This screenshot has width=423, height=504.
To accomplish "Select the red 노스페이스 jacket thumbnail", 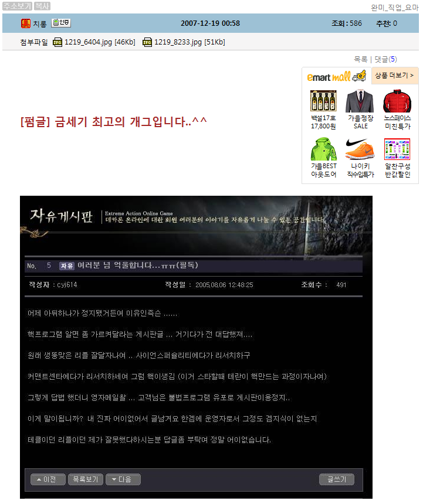I will [x=397, y=101].
